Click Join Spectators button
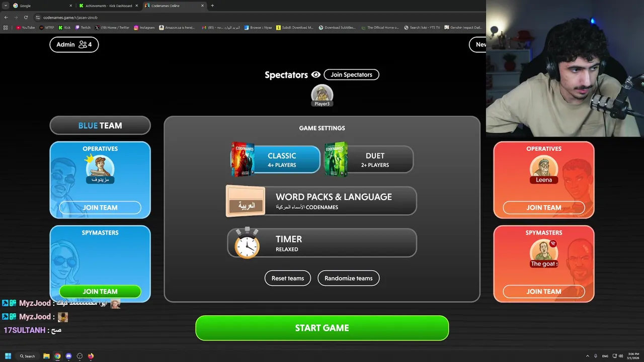The width and height of the screenshot is (644, 362). click(x=351, y=74)
